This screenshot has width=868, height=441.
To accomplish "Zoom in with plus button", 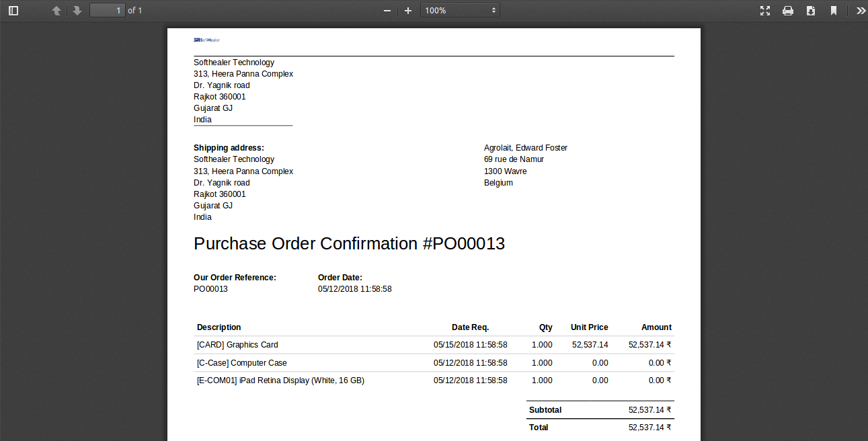I will coord(408,11).
